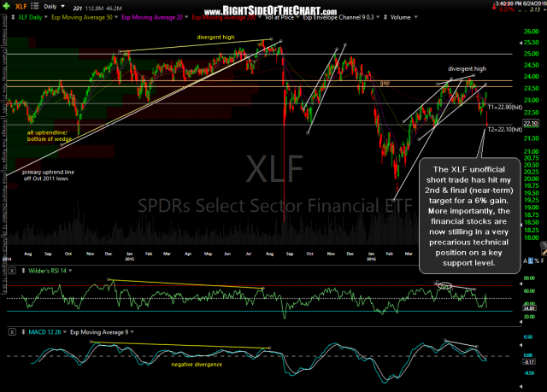Select the upper 'divergent high' annotation in yellow
Image resolution: width=547 pixels, height=392 pixels.
[215, 38]
